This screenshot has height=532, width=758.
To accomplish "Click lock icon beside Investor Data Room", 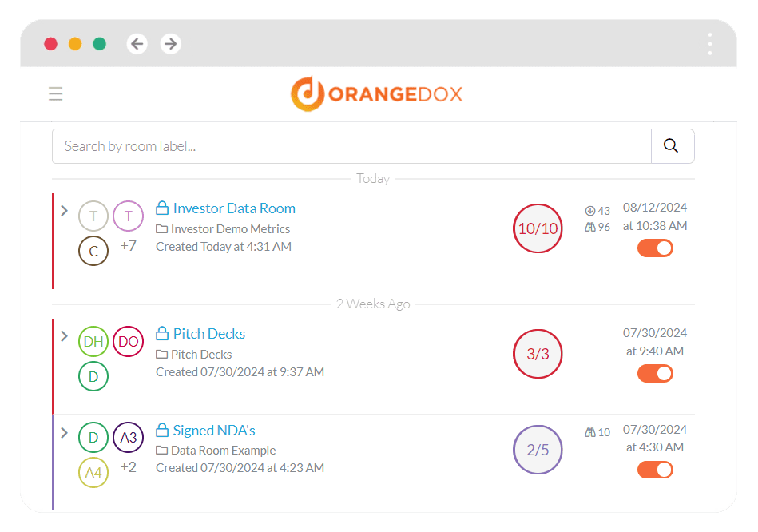I will 162,208.
